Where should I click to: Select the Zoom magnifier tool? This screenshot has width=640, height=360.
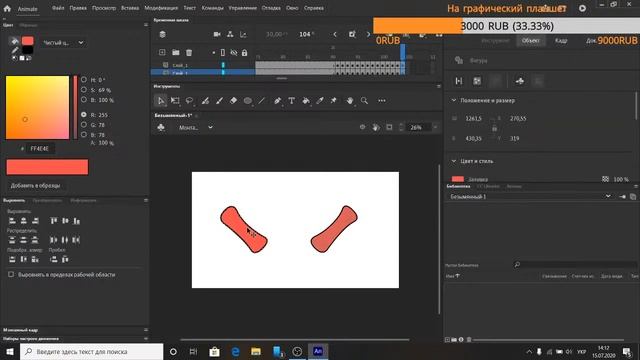click(x=364, y=101)
